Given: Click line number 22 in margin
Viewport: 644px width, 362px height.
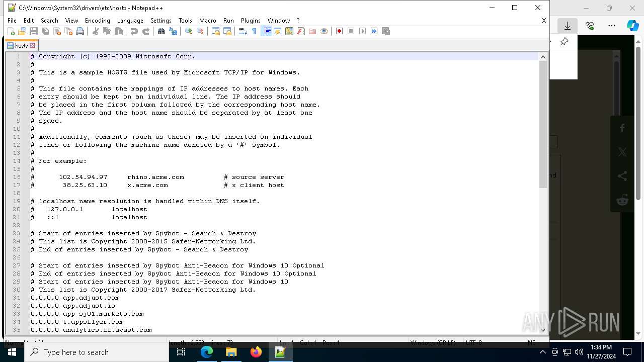Looking at the screenshot, I should pyautogui.click(x=18, y=225).
